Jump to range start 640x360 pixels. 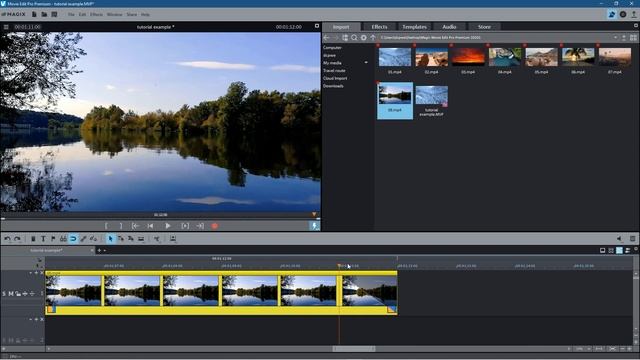136,226
